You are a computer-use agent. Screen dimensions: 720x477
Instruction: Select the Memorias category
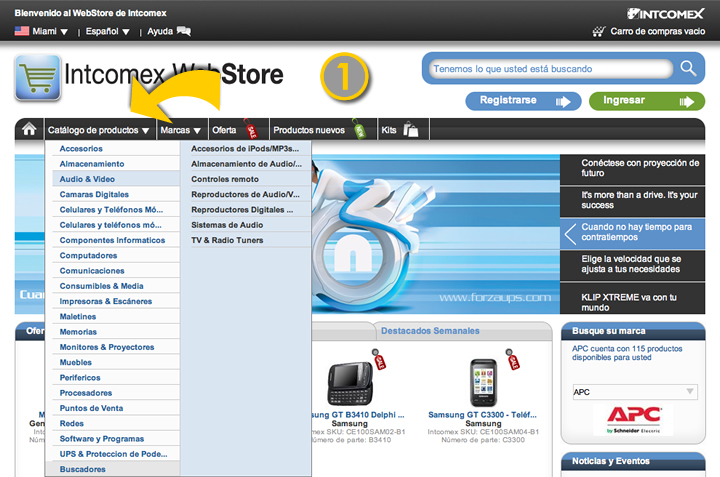pos(116,331)
